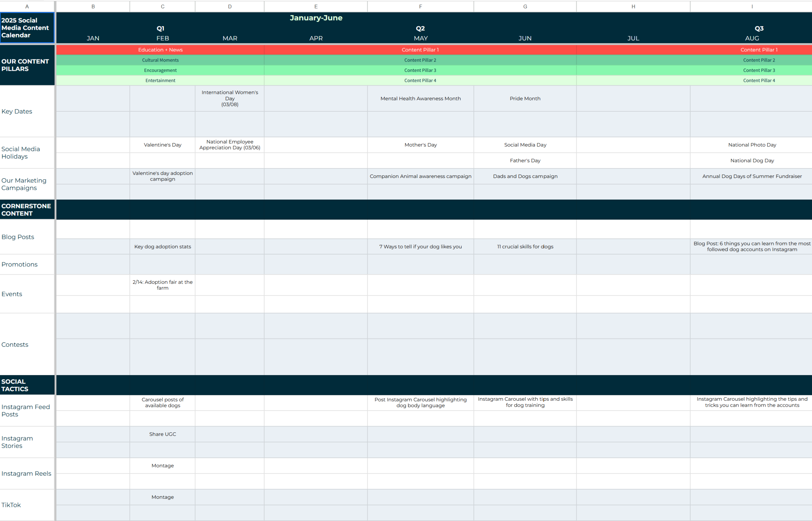Select the National Dog Day cell
812x521 pixels.
tap(752, 160)
